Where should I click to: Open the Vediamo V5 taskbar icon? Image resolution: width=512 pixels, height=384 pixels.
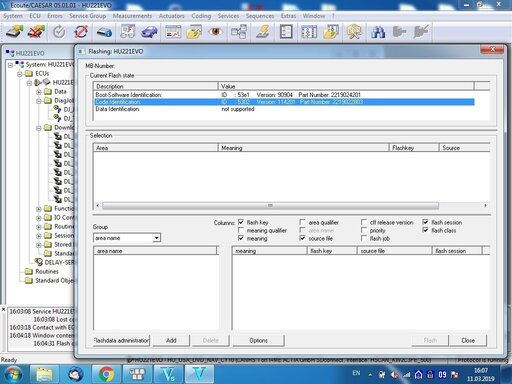coord(168,374)
